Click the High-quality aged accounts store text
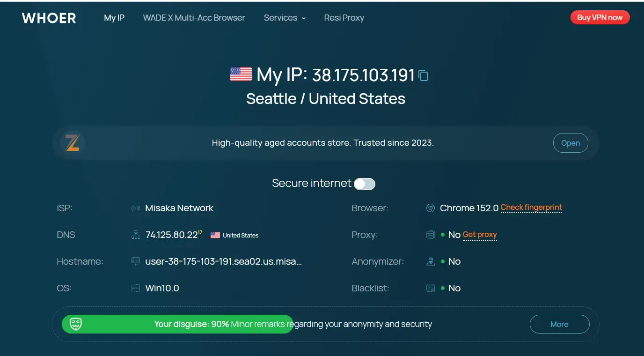Viewport: 644px width, 356px height. (x=323, y=143)
